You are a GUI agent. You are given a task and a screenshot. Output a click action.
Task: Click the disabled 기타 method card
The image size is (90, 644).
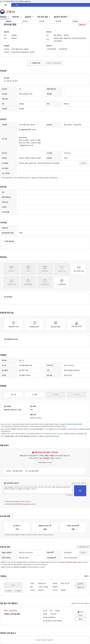click(76, 395)
